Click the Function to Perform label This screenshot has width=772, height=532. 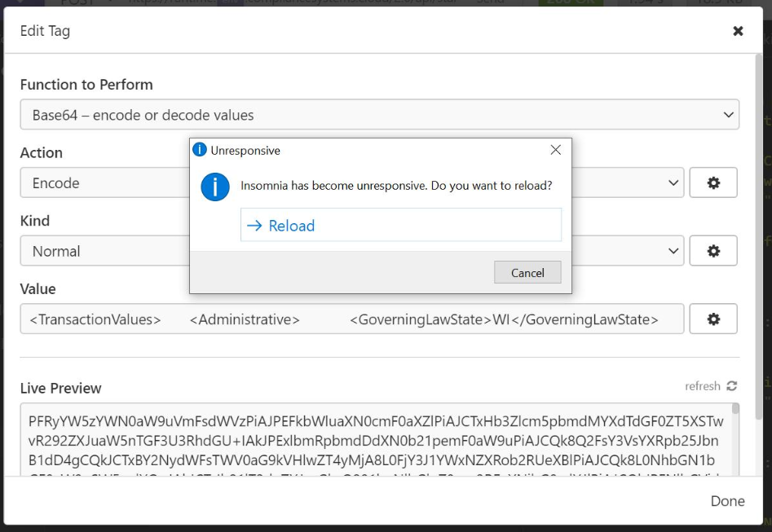coord(86,85)
